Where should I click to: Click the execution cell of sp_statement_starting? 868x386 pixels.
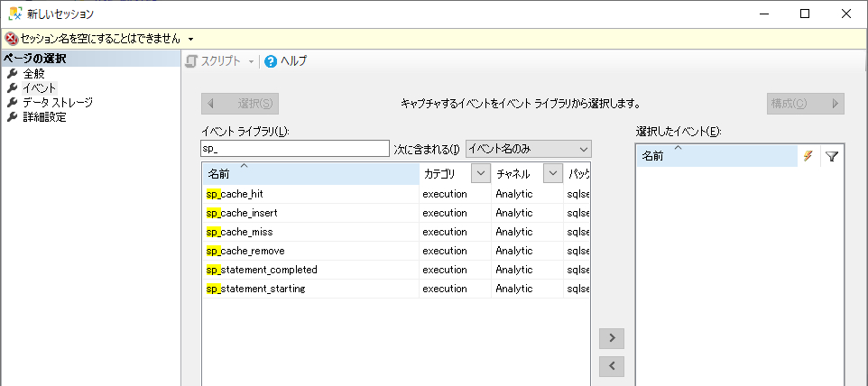[455, 289]
